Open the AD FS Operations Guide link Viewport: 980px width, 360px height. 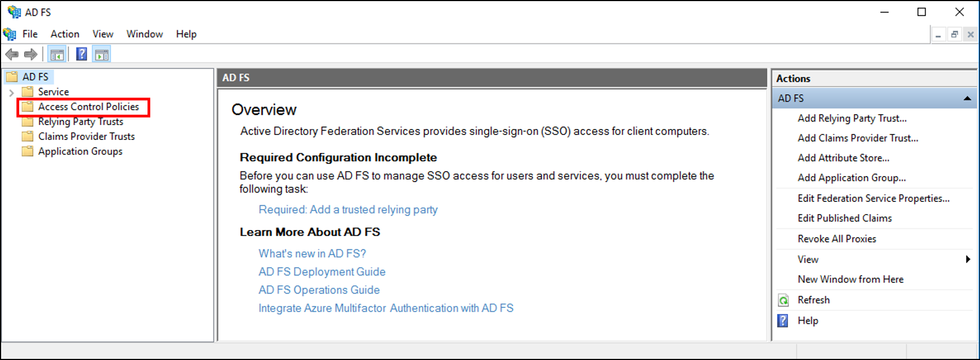tap(319, 290)
